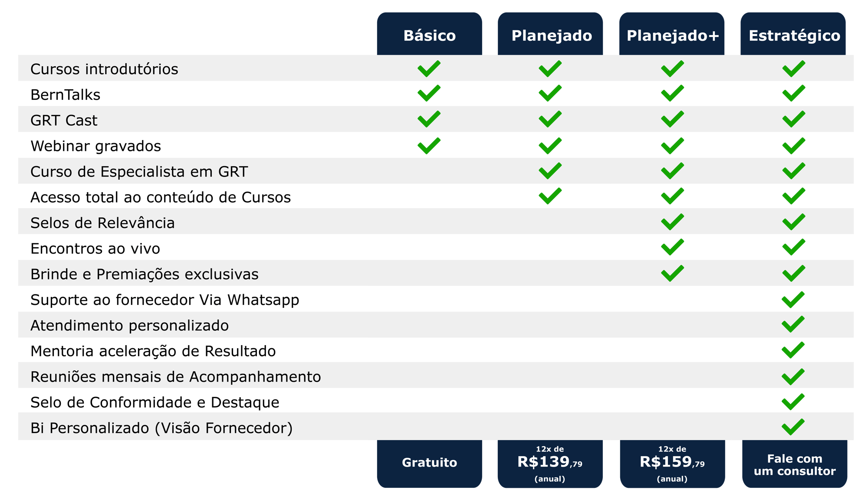This screenshot has height=500, width=868.
Task: Click the Estratégico checkmark for Webinar gravados
Action: (x=794, y=146)
